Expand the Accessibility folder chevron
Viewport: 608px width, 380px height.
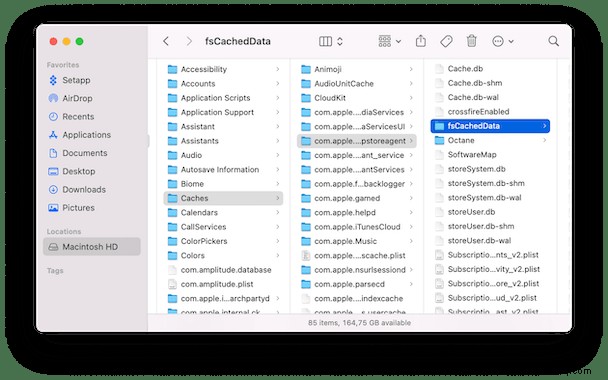(278, 69)
